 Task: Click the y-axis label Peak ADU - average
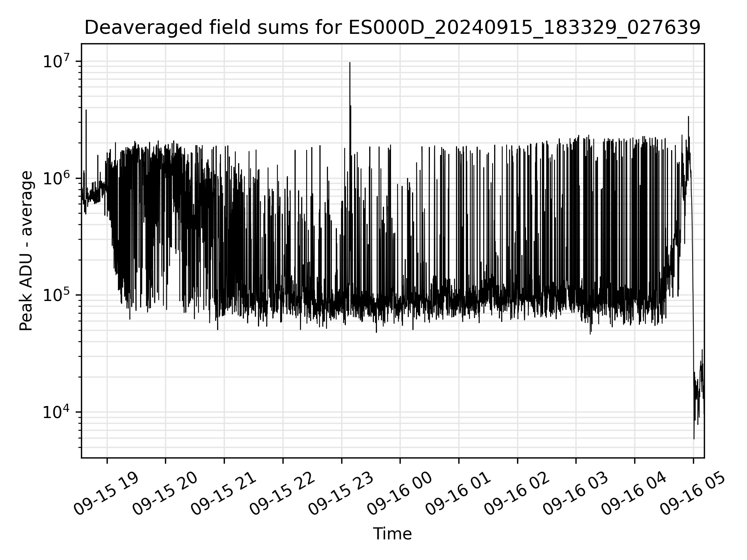point(26,251)
